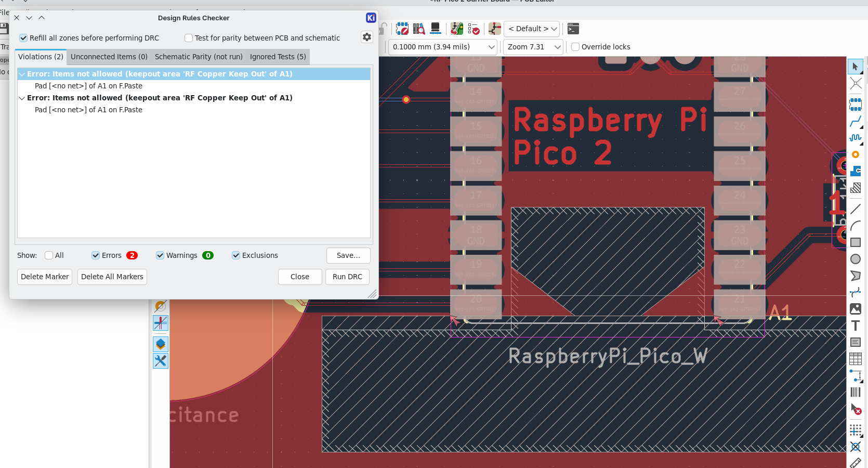Select the measure tool ruler icon
The height and width of the screenshot is (468, 868).
click(856, 463)
